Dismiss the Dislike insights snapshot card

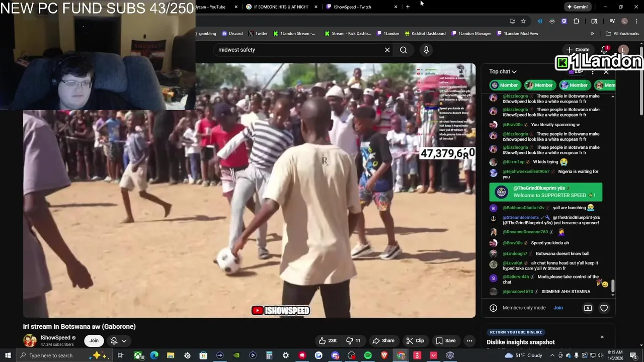(x=602, y=337)
